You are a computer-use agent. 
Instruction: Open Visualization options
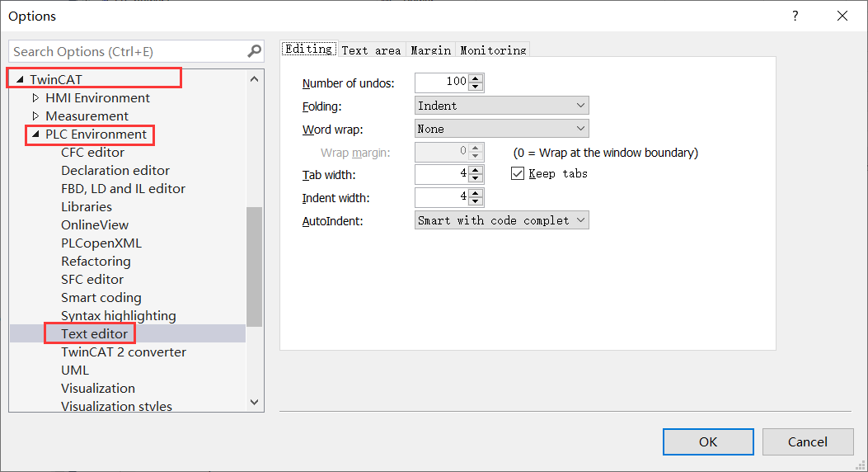click(x=98, y=389)
